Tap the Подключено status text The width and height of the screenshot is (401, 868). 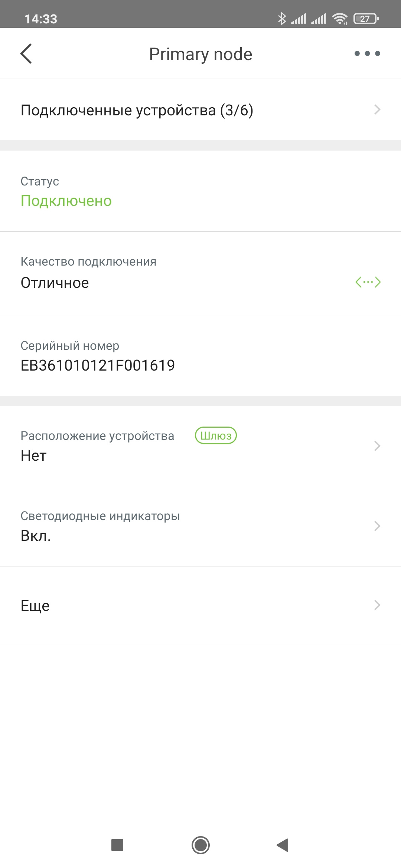(x=66, y=201)
